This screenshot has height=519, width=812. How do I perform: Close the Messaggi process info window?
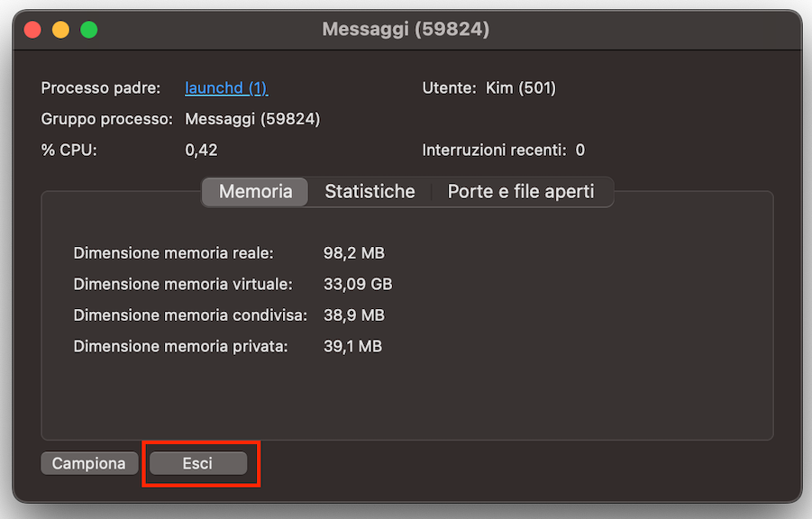[x=32, y=29]
